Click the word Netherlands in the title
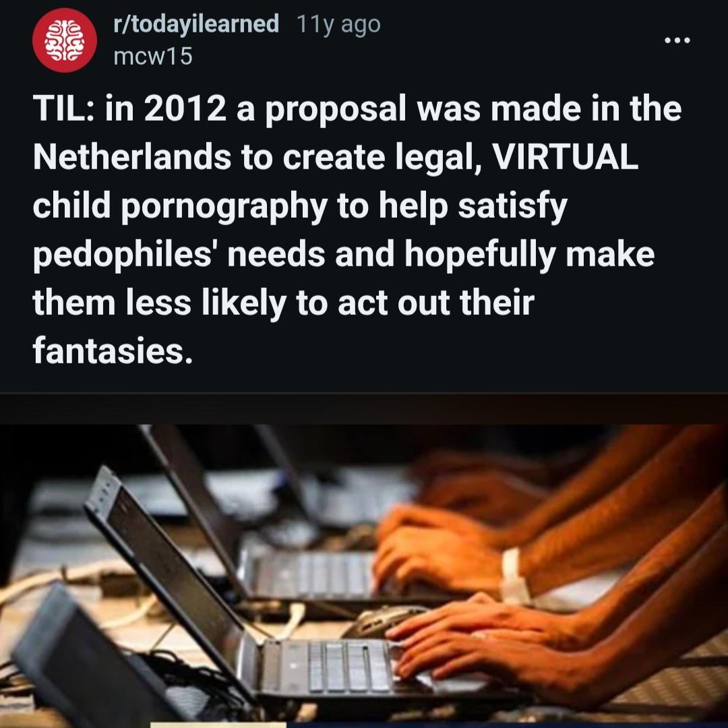This screenshot has width=728, height=728. tap(132, 156)
